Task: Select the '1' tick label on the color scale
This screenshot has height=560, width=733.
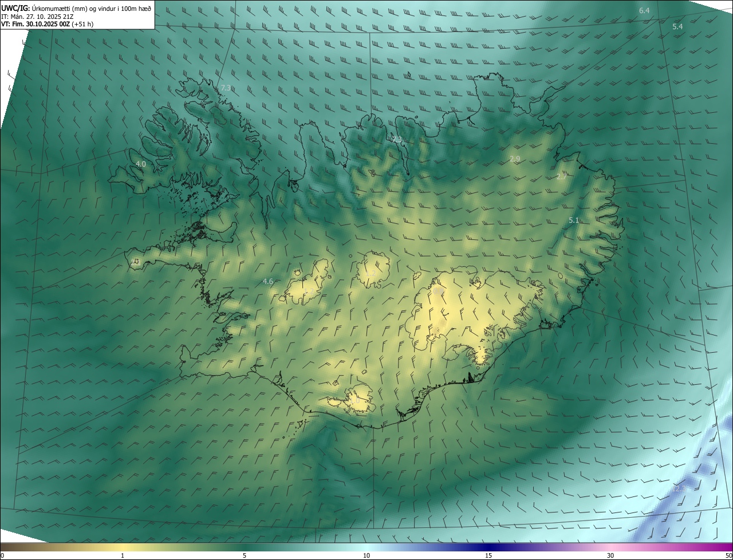Action: click(x=123, y=555)
